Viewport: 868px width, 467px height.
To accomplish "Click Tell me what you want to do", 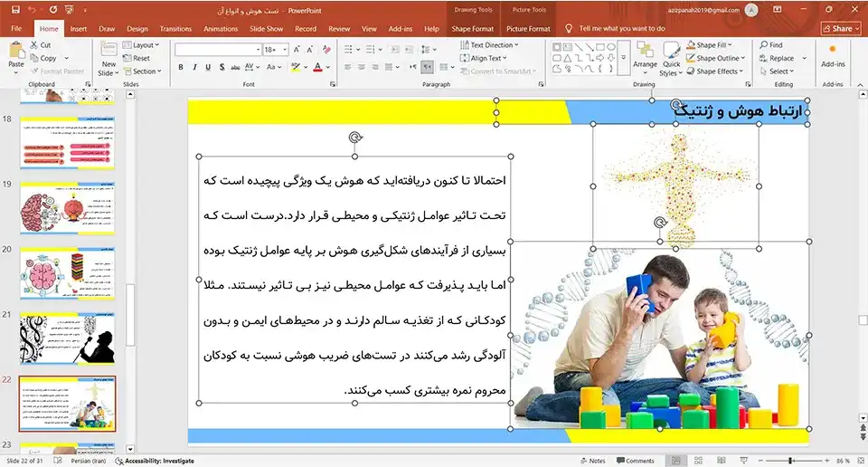I will (615, 29).
